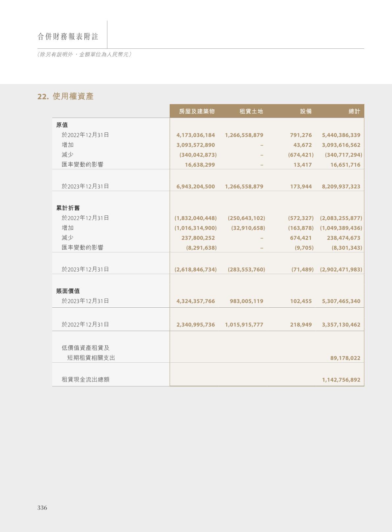
Task: Select the 房屋及建築物 column header
Action: pos(197,111)
